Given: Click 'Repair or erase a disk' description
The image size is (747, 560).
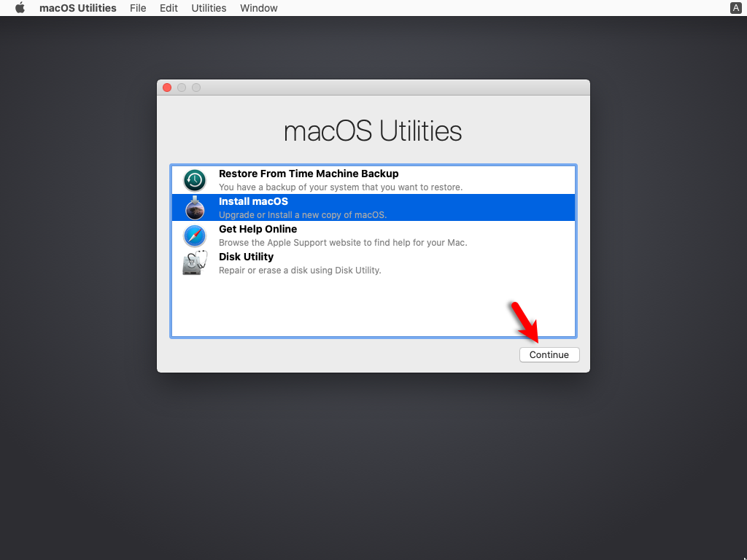Looking at the screenshot, I should click(x=300, y=270).
